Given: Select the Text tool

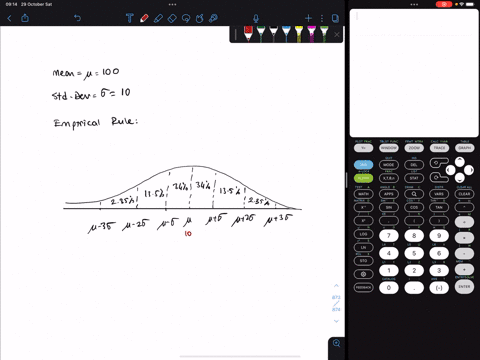Looking at the screenshot, I should pyautogui.click(x=129, y=18).
